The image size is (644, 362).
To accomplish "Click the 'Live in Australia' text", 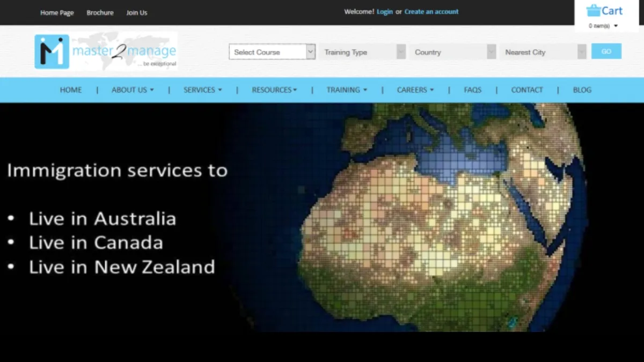I will pyautogui.click(x=103, y=219).
